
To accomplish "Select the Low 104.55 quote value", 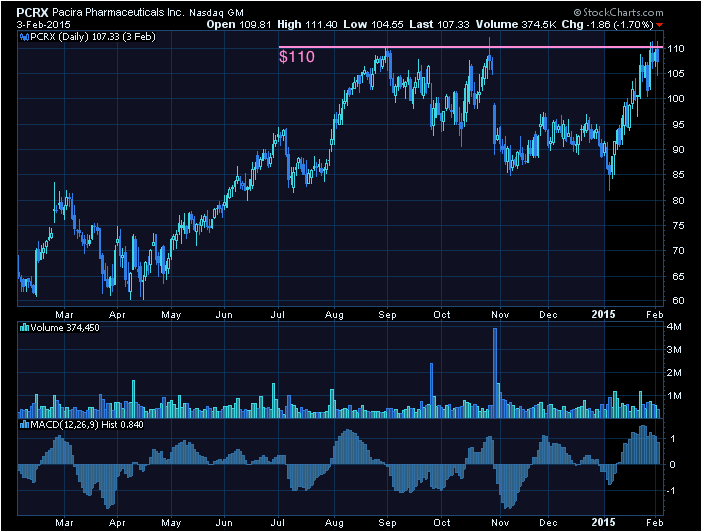I will (x=373, y=25).
